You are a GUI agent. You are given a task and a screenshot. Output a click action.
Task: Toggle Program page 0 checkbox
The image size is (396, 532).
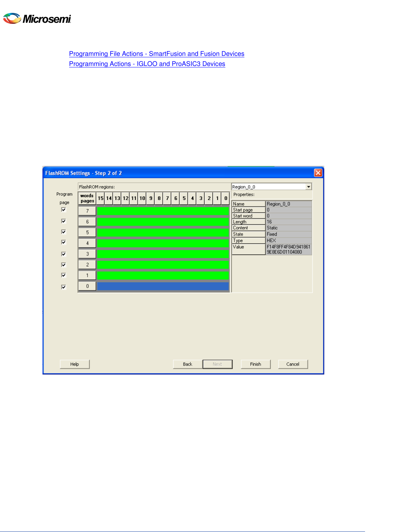point(63,287)
